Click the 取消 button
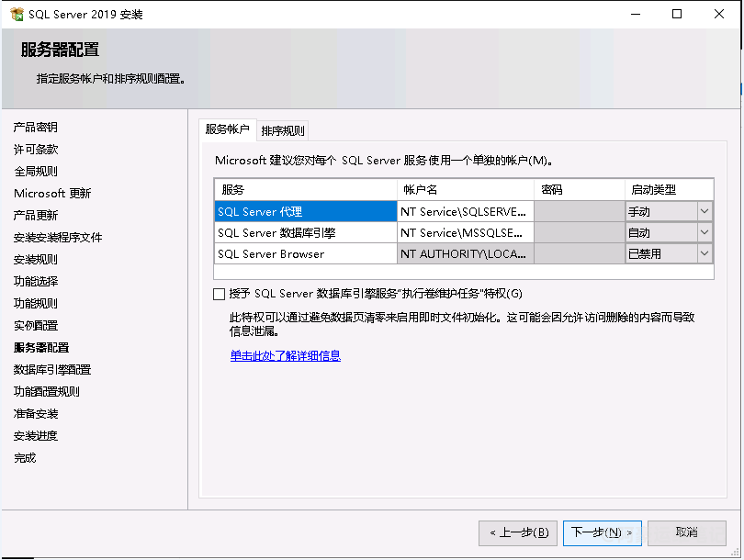 [686, 533]
